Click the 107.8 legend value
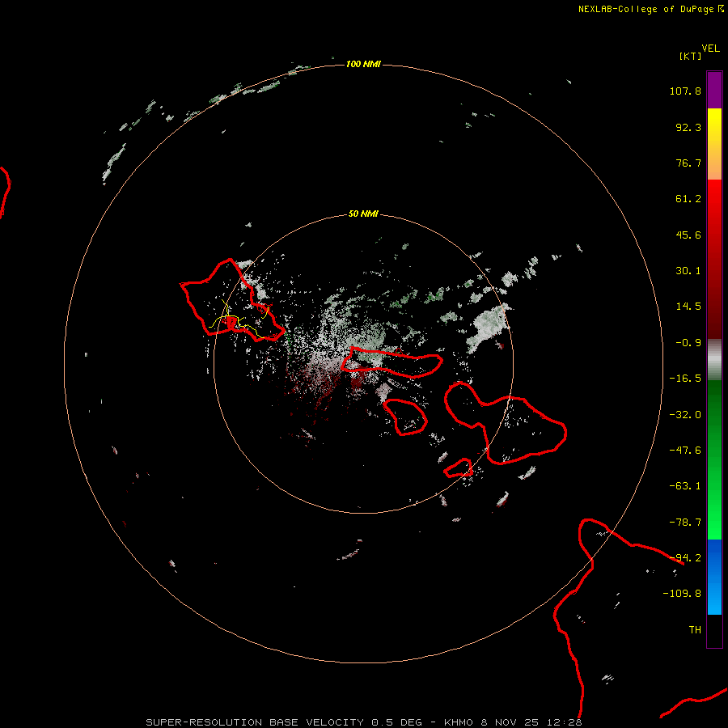 coord(685,91)
